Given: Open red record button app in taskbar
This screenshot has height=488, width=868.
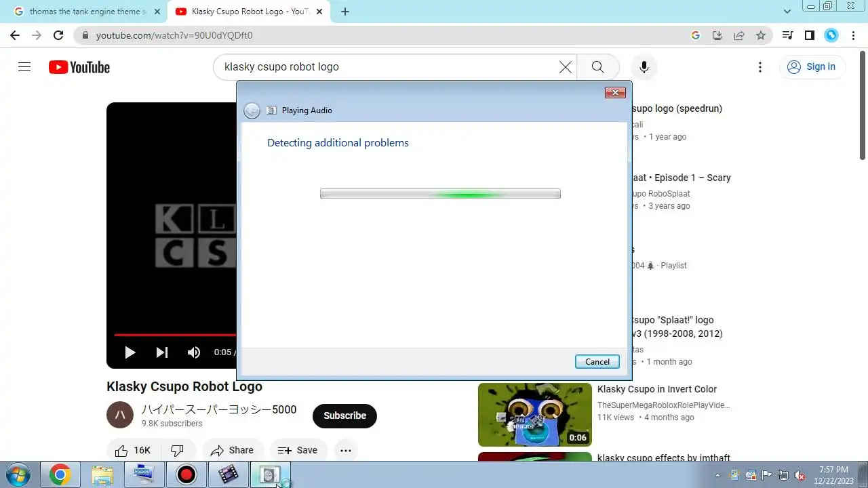Looking at the screenshot, I should pos(186,474).
